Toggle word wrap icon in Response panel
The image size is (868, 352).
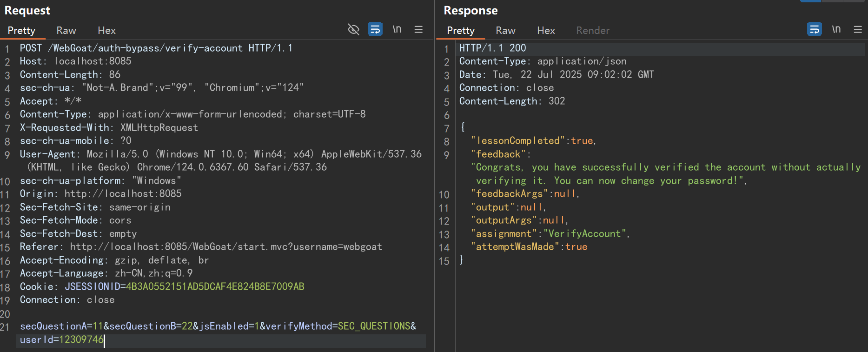tap(815, 29)
